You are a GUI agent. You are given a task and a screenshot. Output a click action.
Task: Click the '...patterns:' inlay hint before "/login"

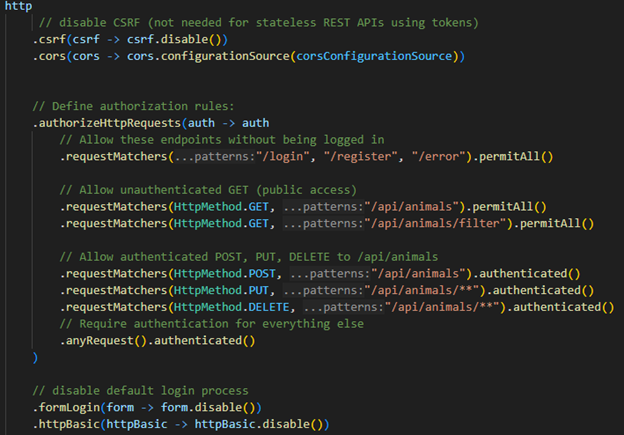click(215, 156)
